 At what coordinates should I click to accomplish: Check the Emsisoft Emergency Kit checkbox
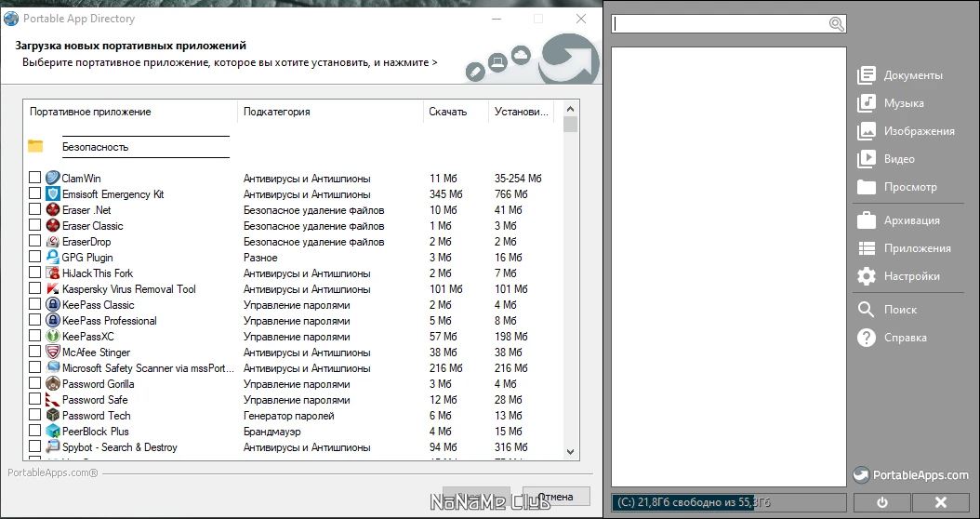[x=35, y=193]
